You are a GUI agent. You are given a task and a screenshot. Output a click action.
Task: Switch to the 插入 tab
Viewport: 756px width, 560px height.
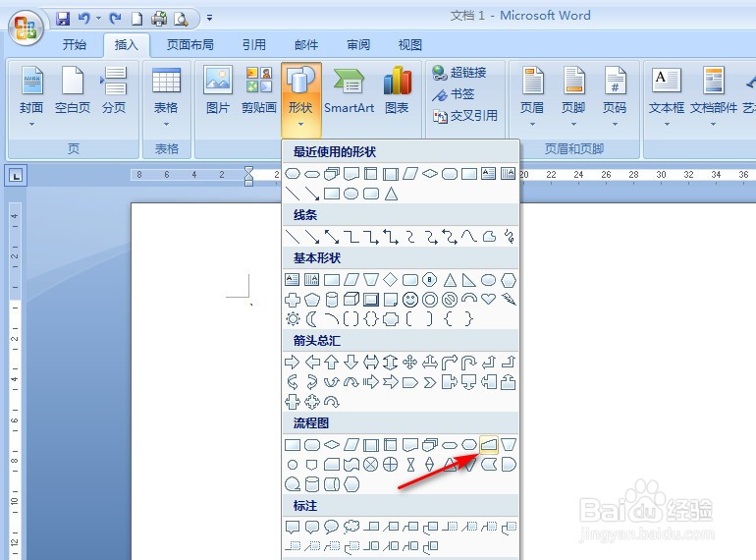127,45
